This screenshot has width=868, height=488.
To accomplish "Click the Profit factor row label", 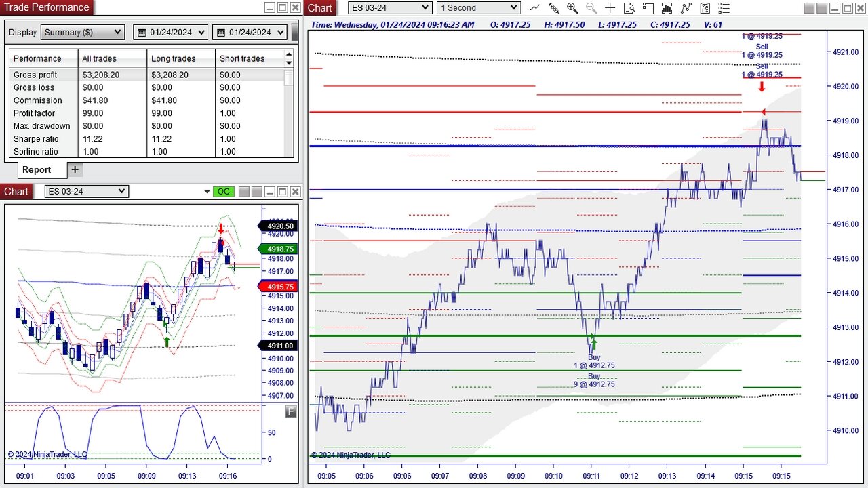I will [34, 113].
